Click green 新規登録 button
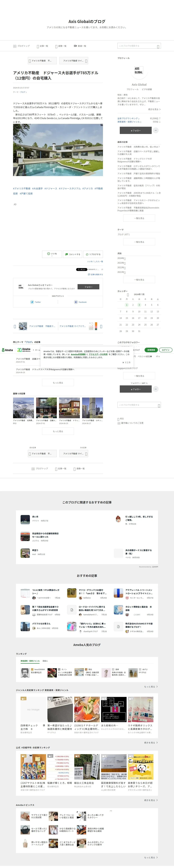This screenshot has height=868, width=174. [151, 350]
